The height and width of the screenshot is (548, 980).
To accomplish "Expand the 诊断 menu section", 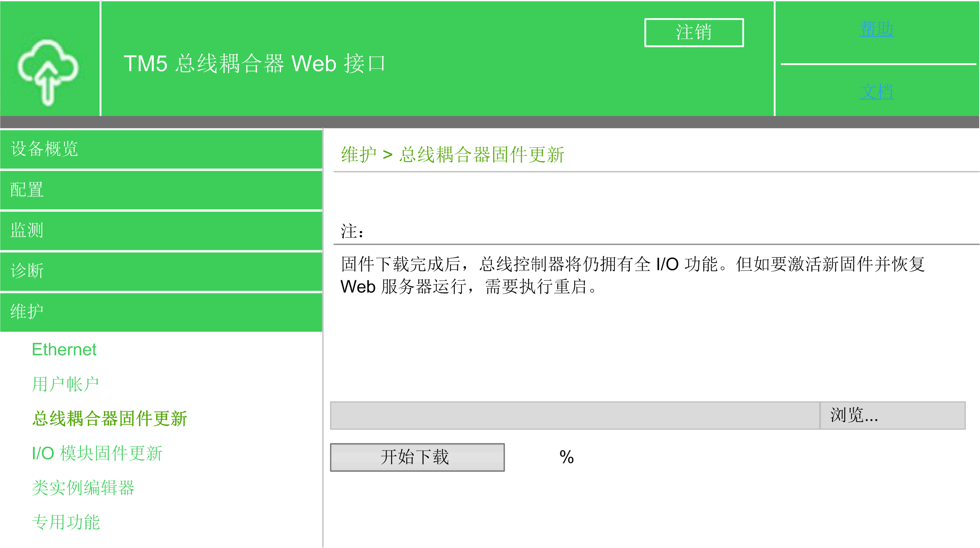I will [x=161, y=271].
